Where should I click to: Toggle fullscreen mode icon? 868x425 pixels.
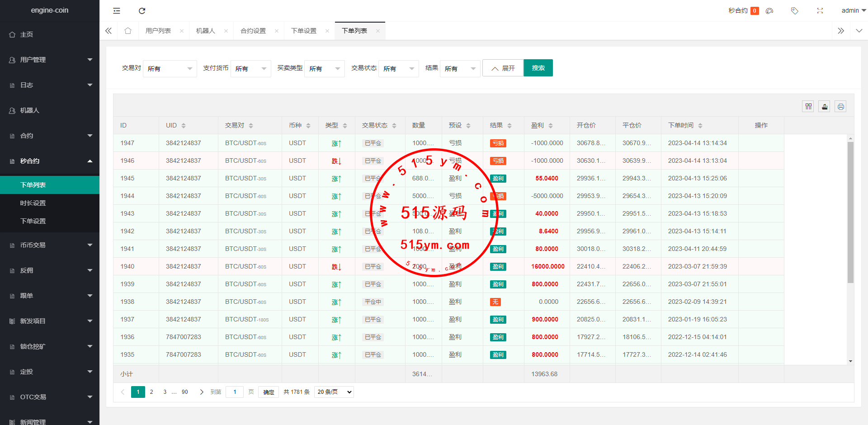pos(820,11)
